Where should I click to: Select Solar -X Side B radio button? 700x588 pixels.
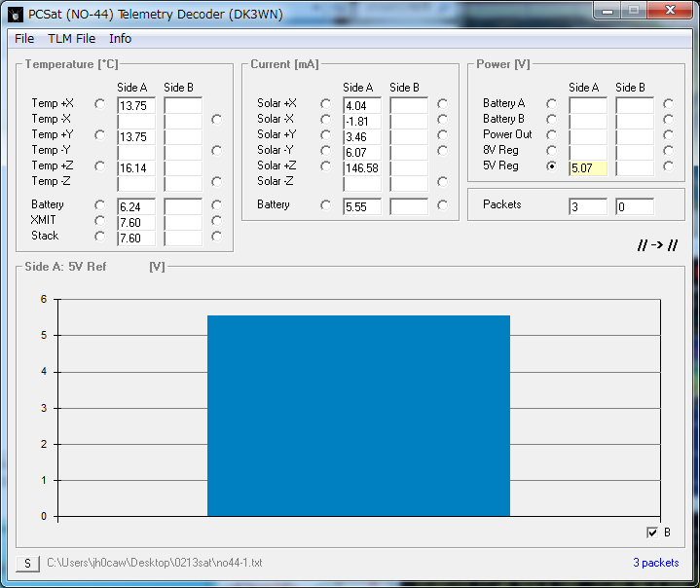click(442, 119)
